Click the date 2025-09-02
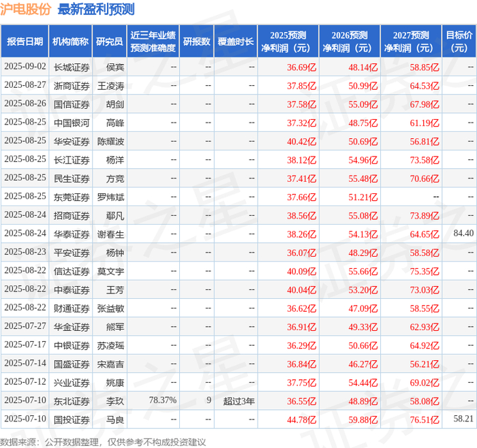Screen dimensions: 477x448 tap(25, 67)
